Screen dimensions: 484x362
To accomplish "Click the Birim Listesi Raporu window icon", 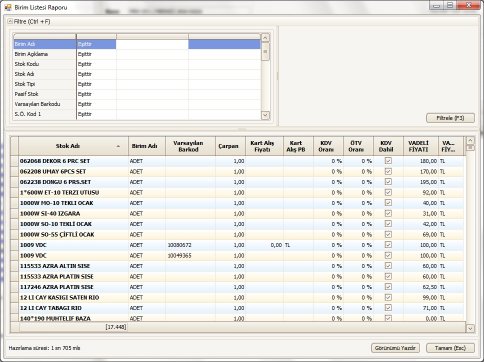I will tap(8, 7).
